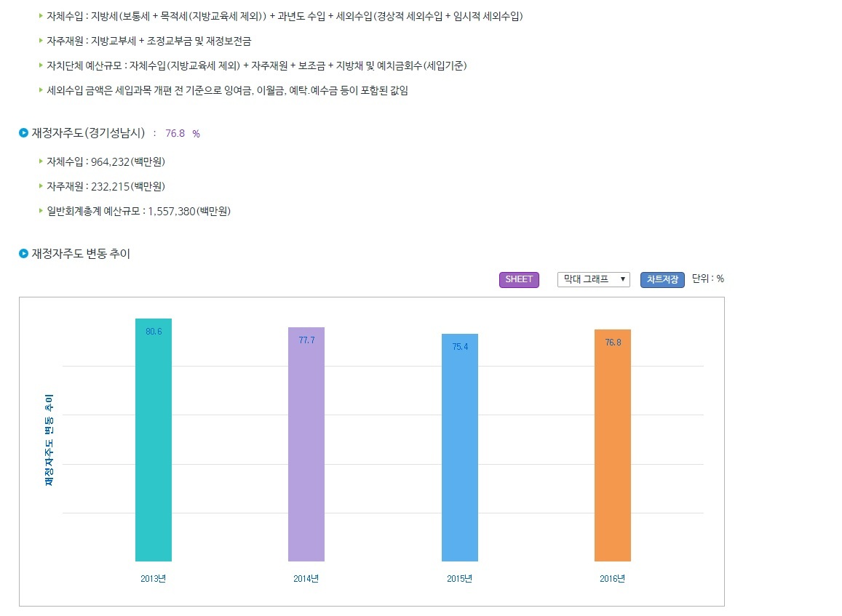Select the purple 2014년 bar showing 77.7

(x=306, y=444)
